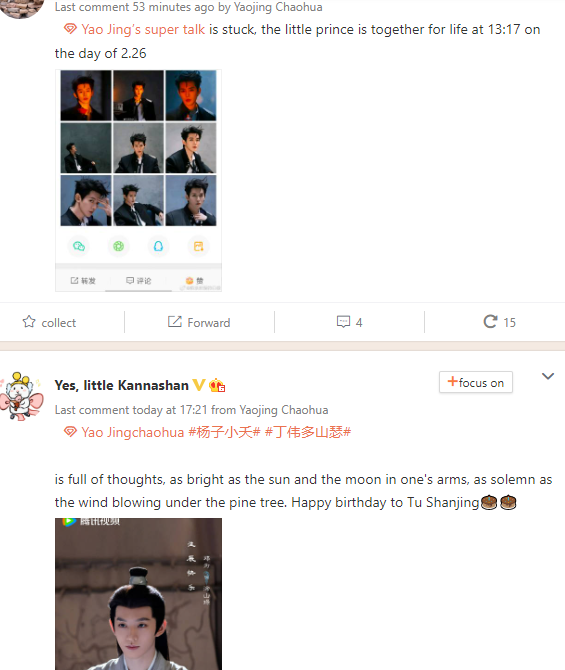Click the diamond icon before Yao Jing's super talk
The height and width of the screenshot is (670, 565).
tap(70, 29)
